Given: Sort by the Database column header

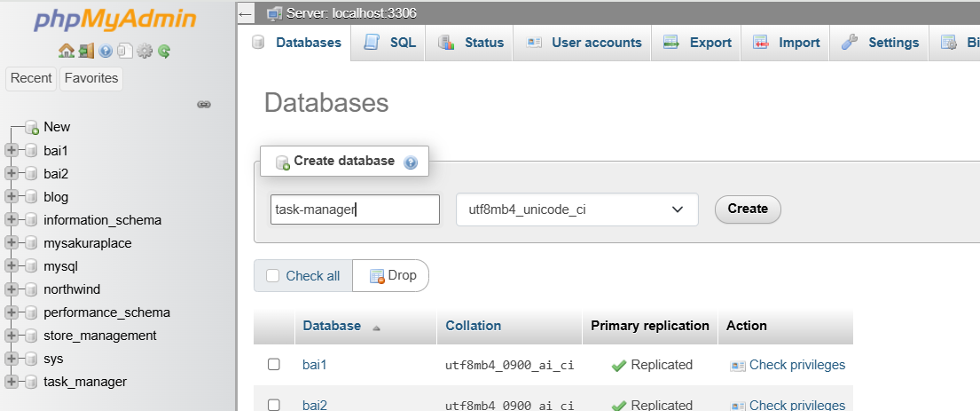Looking at the screenshot, I should pos(332,326).
